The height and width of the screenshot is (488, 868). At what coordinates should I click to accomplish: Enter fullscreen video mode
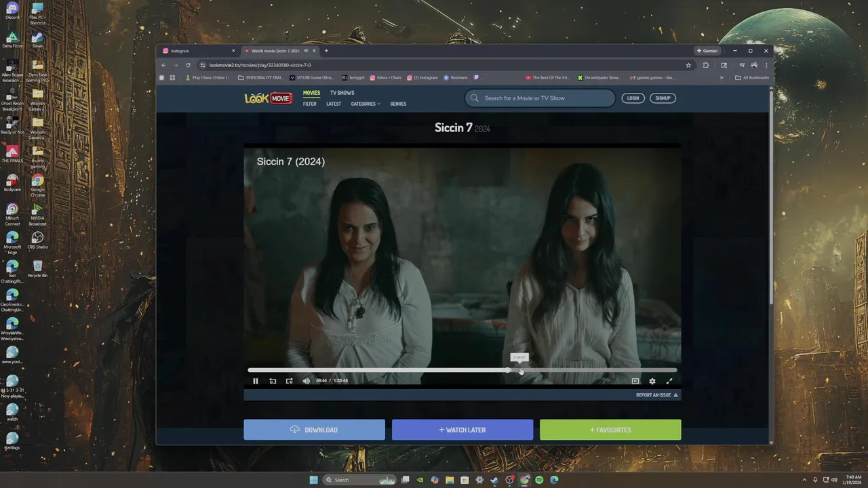[x=669, y=381]
